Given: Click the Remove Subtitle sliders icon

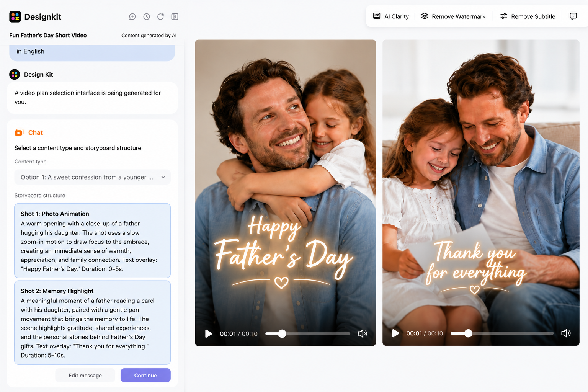Looking at the screenshot, I should tap(504, 16).
